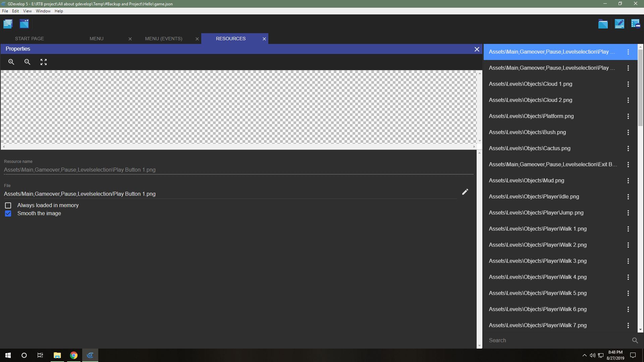Open options menu for Mud.png
This screenshot has height=362, width=644.
point(628,181)
